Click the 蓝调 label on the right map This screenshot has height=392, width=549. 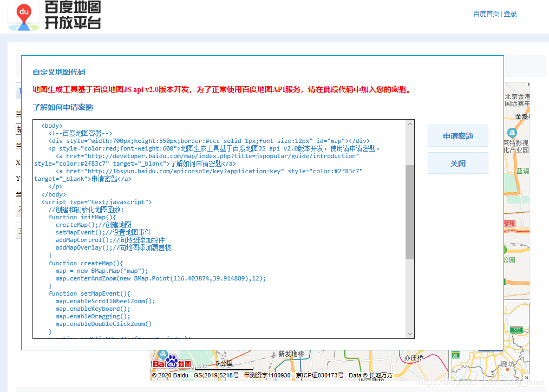522,171
